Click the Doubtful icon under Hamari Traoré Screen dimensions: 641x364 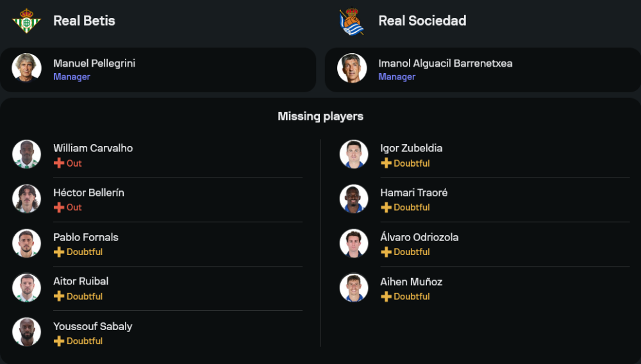coord(386,208)
